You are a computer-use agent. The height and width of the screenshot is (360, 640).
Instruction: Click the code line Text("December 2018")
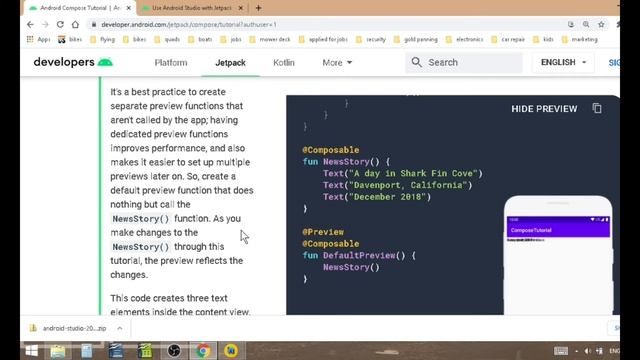coord(377,197)
